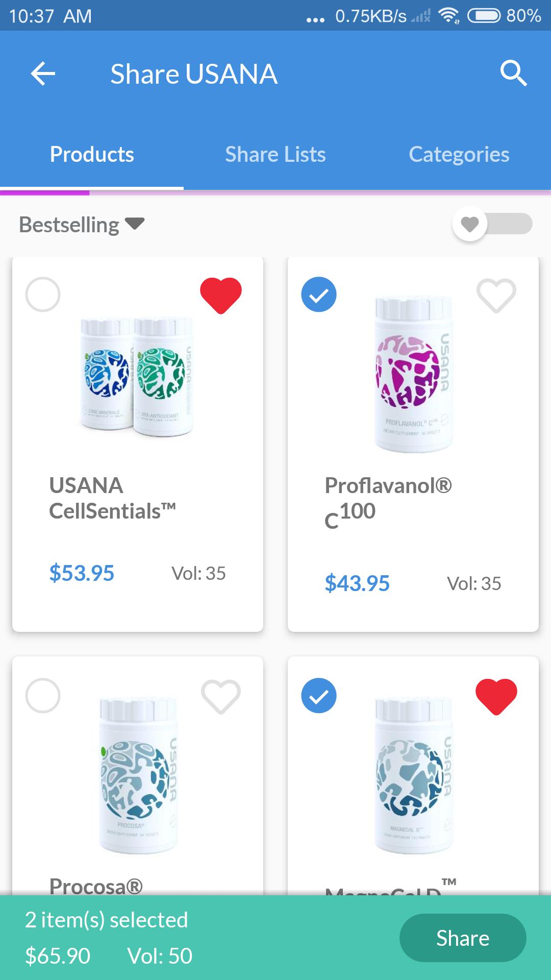Remove MagneCal D red heart favorite
The width and height of the screenshot is (551, 980).
496,696
